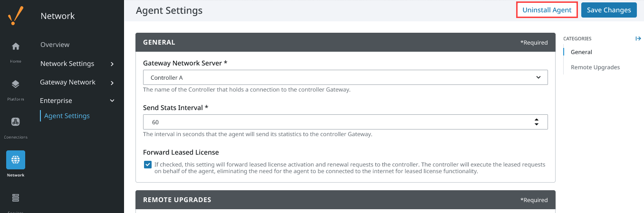This screenshot has width=644, height=213.
Task: Open the Connections icon in sidebar
Action: 16,122
